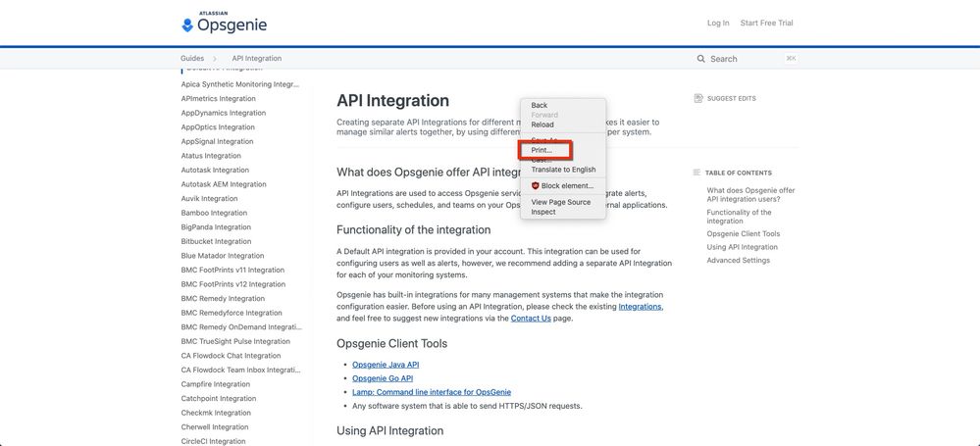Choose Back in the context menu
The width and height of the screenshot is (980, 446).
click(x=540, y=106)
